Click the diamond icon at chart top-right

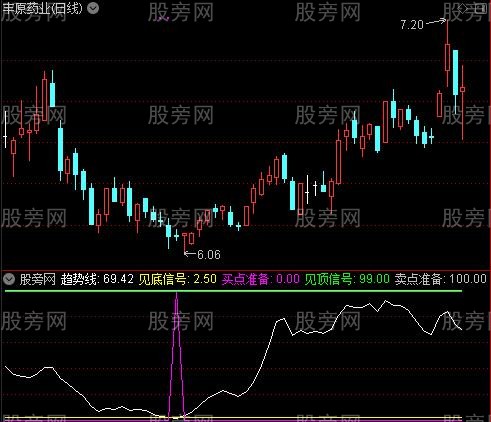point(463,8)
